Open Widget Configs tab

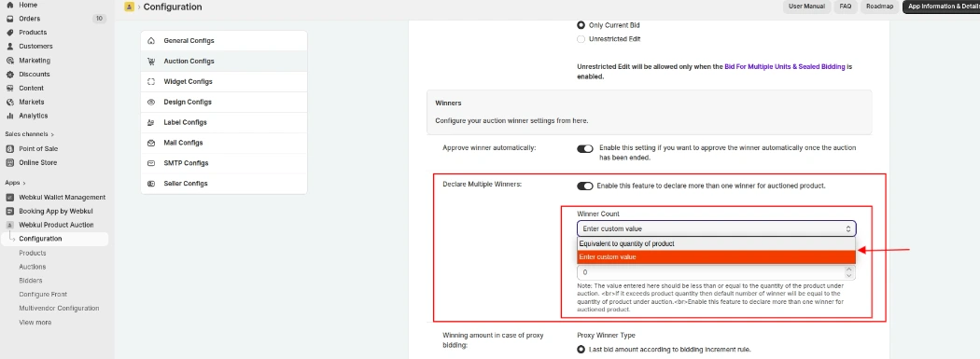click(224, 82)
